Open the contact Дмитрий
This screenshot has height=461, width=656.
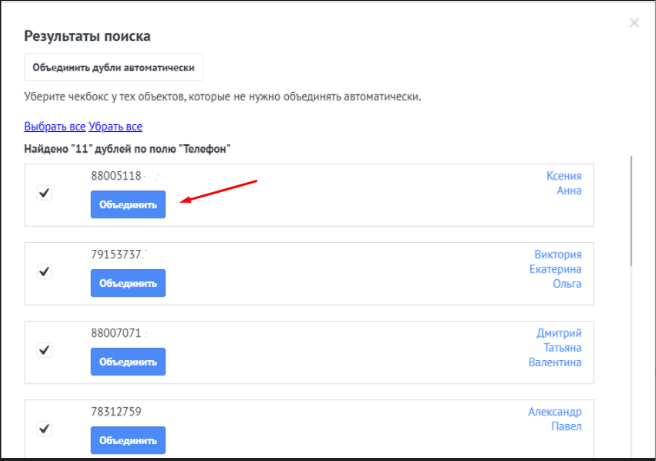[x=558, y=332]
